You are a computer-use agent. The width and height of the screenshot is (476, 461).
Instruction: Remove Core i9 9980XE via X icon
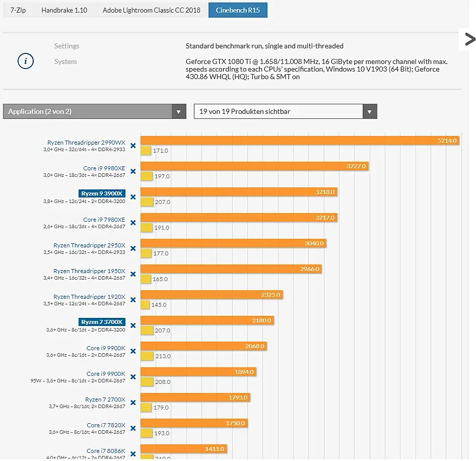click(133, 171)
